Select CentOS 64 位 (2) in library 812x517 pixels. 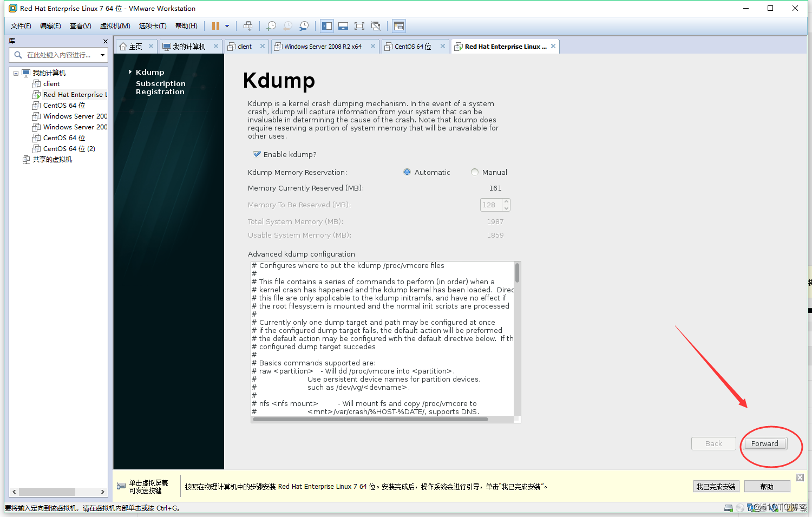[x=64, y=149]
